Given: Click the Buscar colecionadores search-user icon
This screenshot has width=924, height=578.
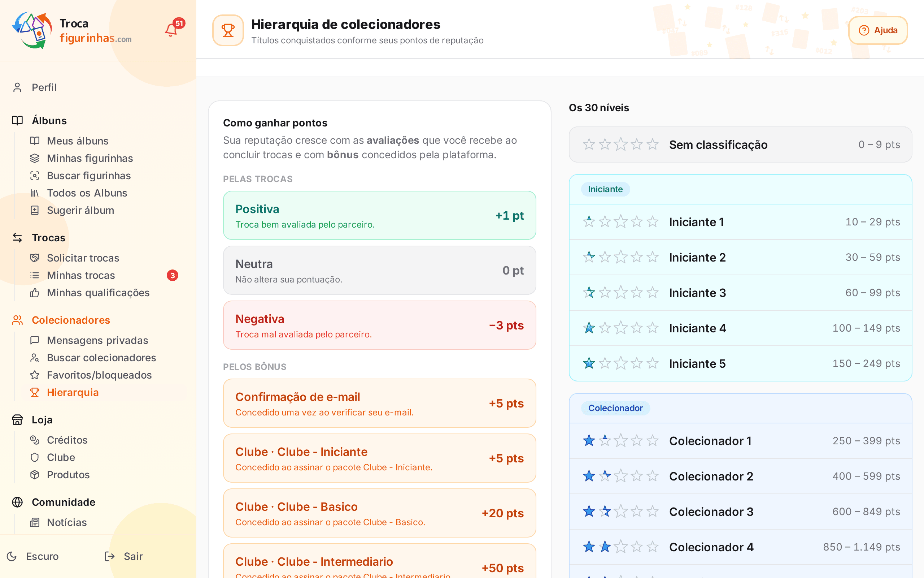Looking at the screenshot, I should (x=35, y=358).
